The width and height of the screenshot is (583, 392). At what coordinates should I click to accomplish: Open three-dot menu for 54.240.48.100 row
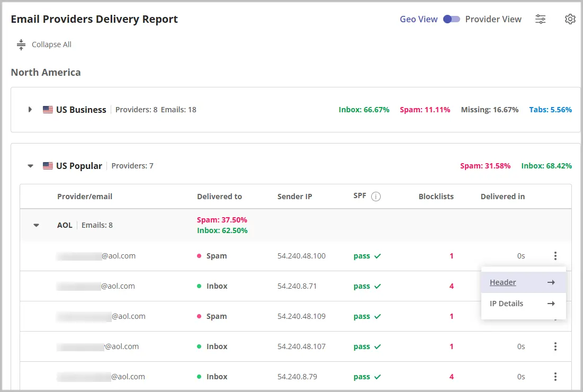pos(555,256)
